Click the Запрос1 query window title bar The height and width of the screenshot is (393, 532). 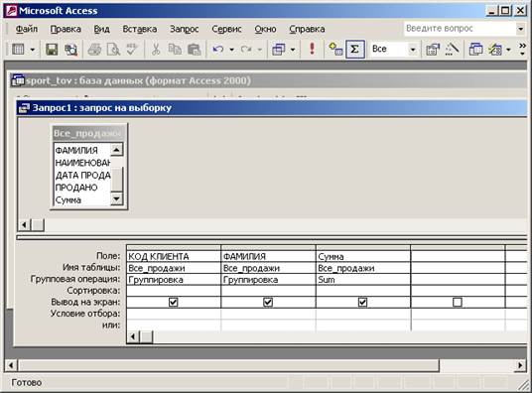pos(271,108)
